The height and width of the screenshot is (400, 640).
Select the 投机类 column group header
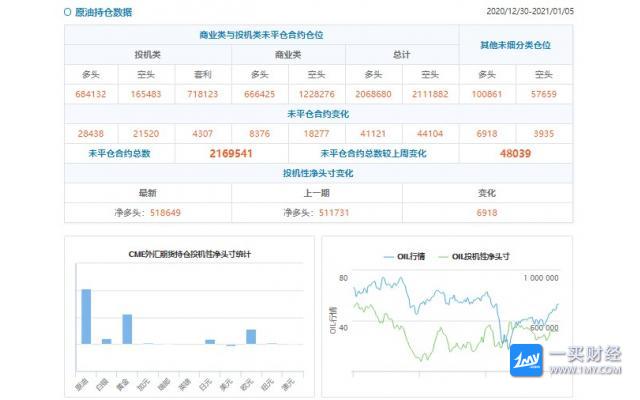pos(148,55)
